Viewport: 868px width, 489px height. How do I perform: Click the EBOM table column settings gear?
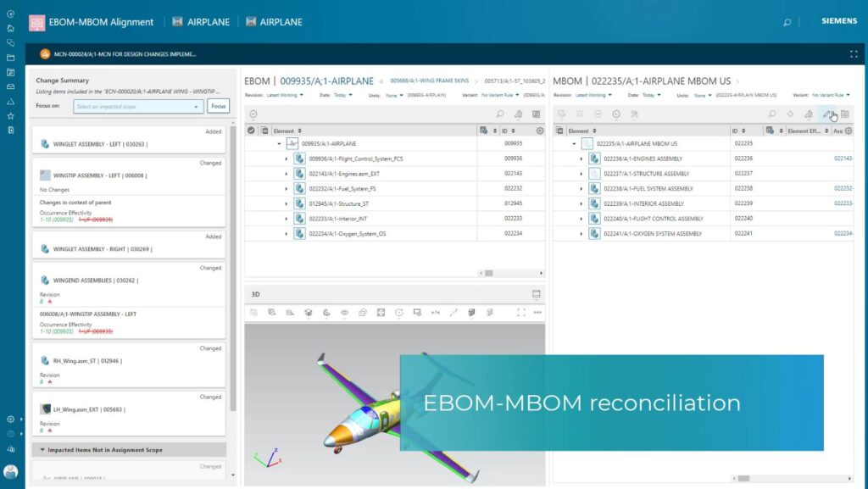(540, 131)
